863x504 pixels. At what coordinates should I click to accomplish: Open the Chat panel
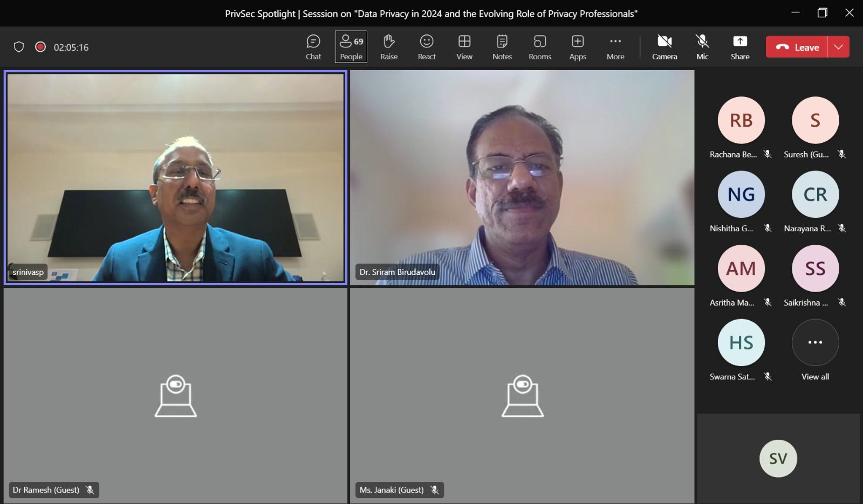pyautogui.click(x=313, y=47)
